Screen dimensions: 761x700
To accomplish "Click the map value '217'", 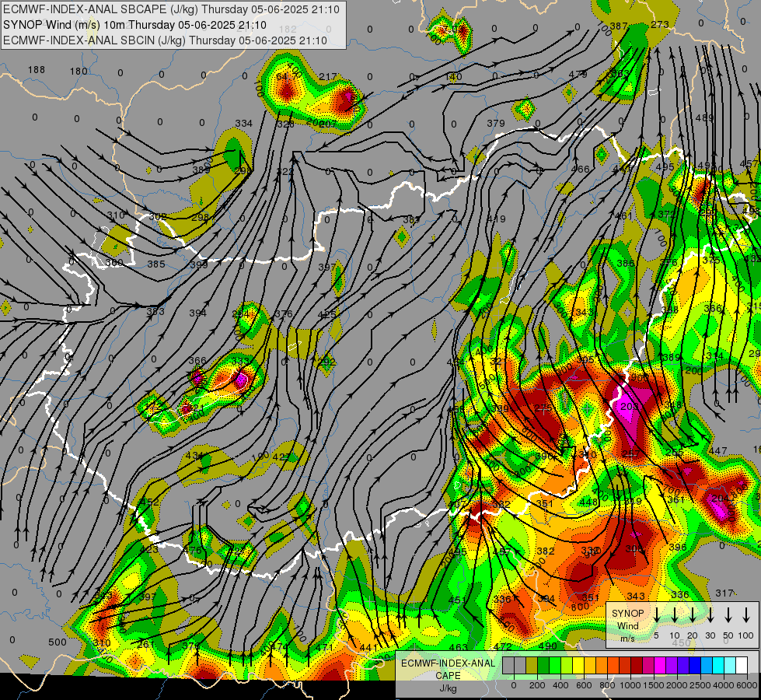I will [x=328, y=76].
